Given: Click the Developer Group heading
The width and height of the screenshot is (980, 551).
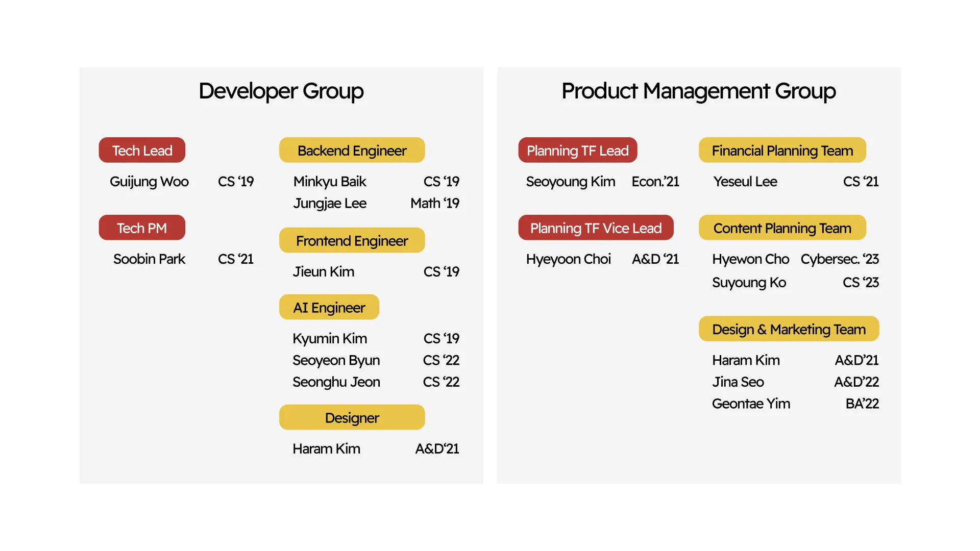Looking at the screenshot, I should click(x=281, y=91).
